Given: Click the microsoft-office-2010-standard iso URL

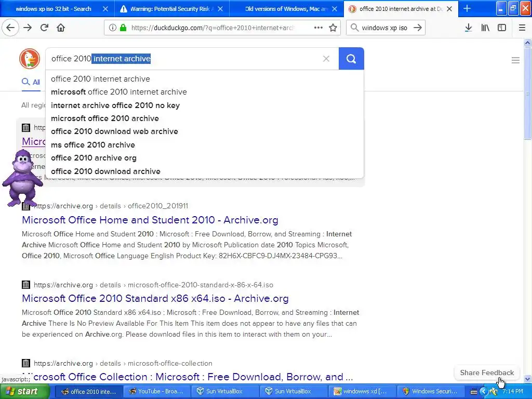Looking at the screenshot, I should pyautogui.click(x=153, y=285).
